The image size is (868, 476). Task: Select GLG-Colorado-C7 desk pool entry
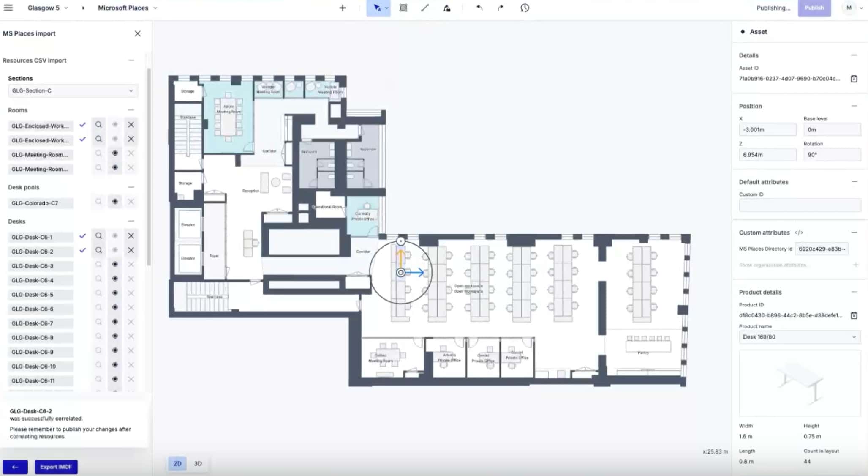(x=41, y=203)
